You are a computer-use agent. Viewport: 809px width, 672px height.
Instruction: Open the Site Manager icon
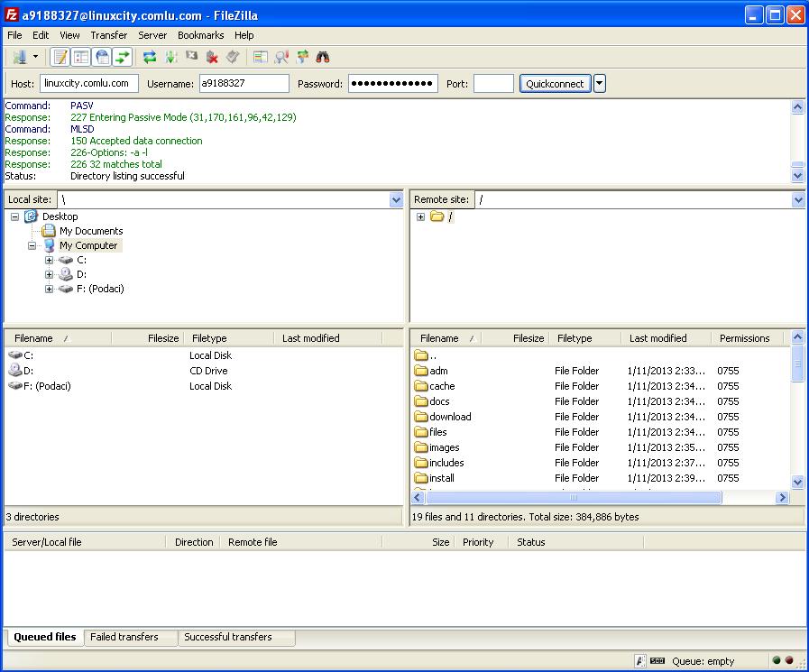coord(19,57)
